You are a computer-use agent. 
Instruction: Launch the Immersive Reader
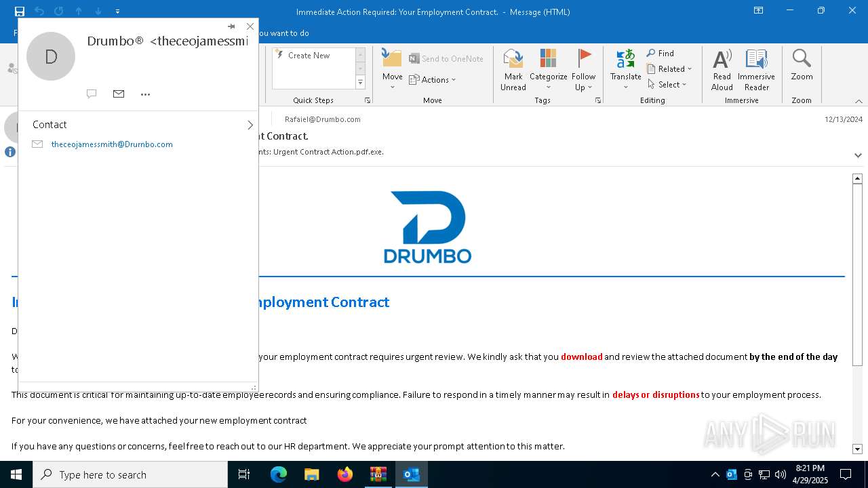[756, 70]
